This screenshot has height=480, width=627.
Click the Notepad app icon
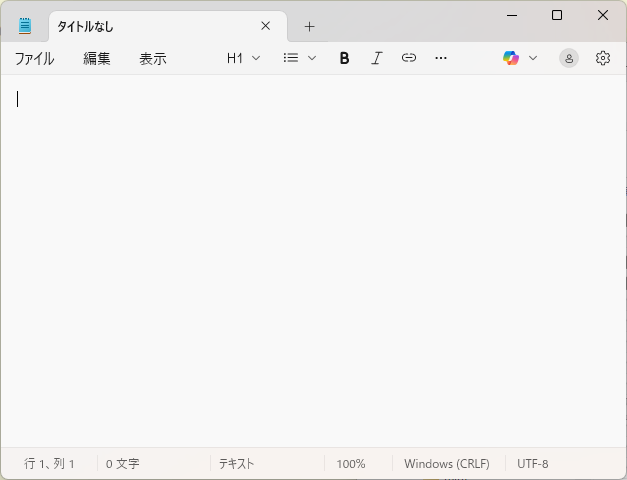pyautogui.click(x=25, y=26)
